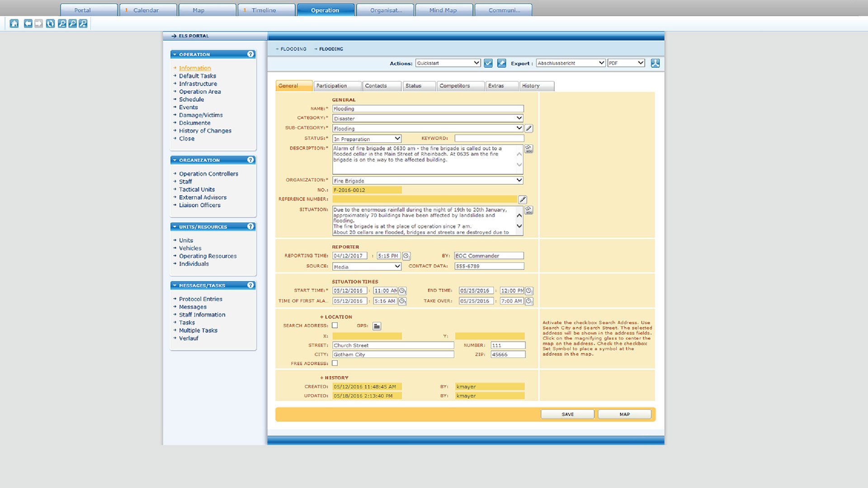This screenshot has height=488, width=868.
Task: Open the Mind Map tab
Action: point(444,9)
